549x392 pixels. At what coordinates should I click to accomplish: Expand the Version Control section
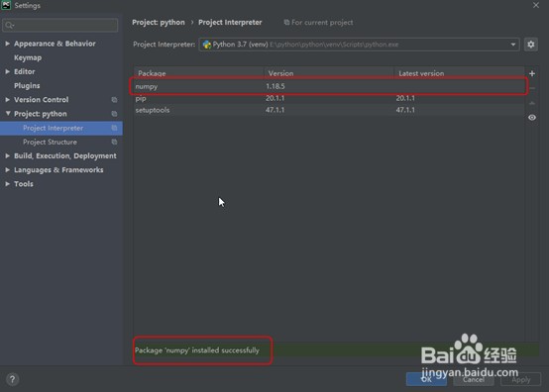point(7,100)
